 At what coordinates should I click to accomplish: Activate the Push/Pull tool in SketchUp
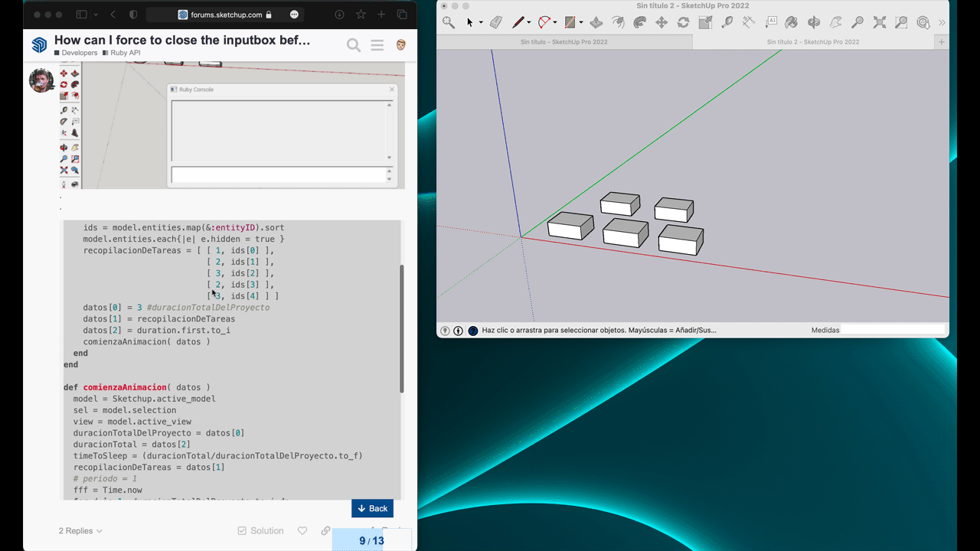click(x=596, y=23)
